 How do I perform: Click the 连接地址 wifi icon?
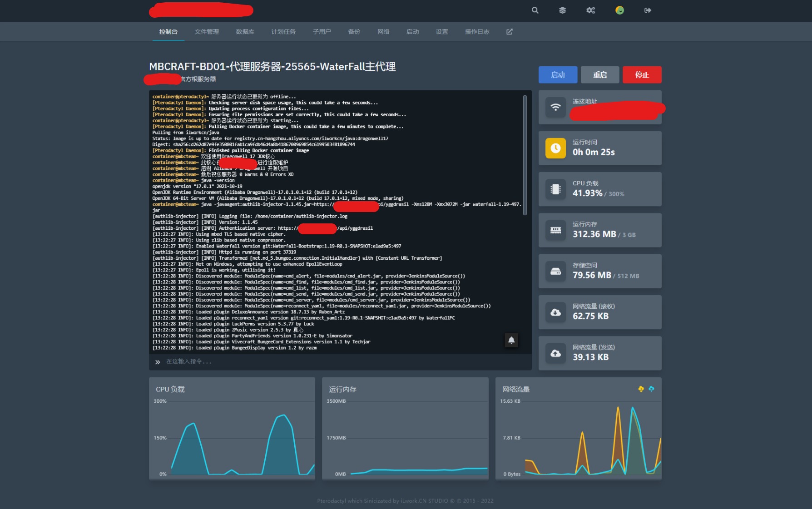pyautogui.click(x=555, y=107)
